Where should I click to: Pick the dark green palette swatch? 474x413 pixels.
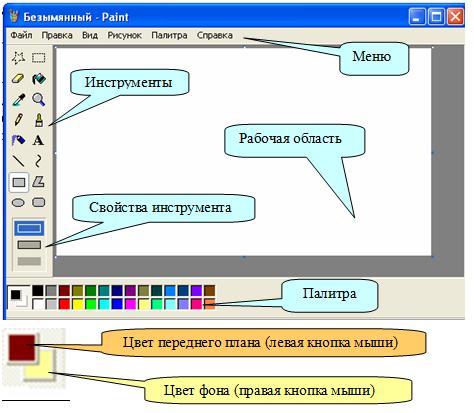click(91, 291)
